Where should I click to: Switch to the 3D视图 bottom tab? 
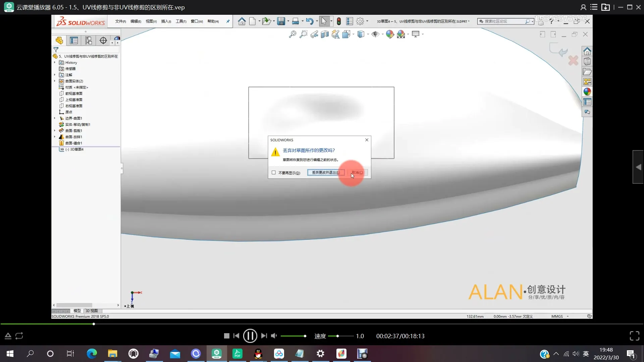pos(92,311)
